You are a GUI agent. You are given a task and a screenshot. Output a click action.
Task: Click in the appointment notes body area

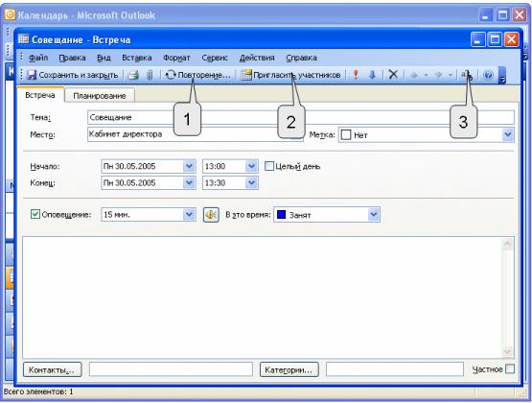[x=262, y=297]
